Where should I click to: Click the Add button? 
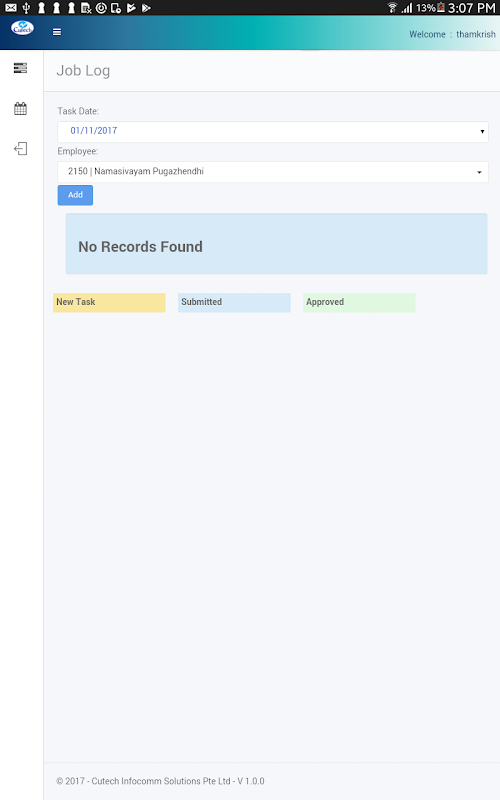(75, 195)
